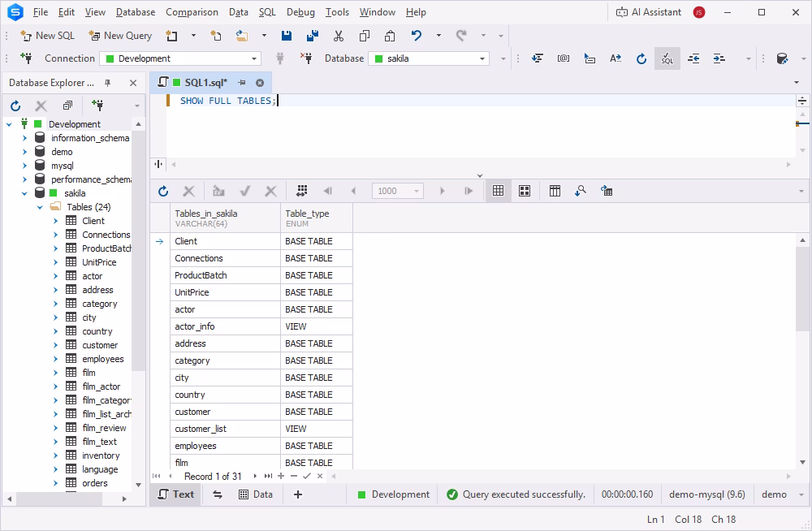Screen dimensions: 812x531
Task: Expand the mysql database node
Action: [x=24, y=166]
